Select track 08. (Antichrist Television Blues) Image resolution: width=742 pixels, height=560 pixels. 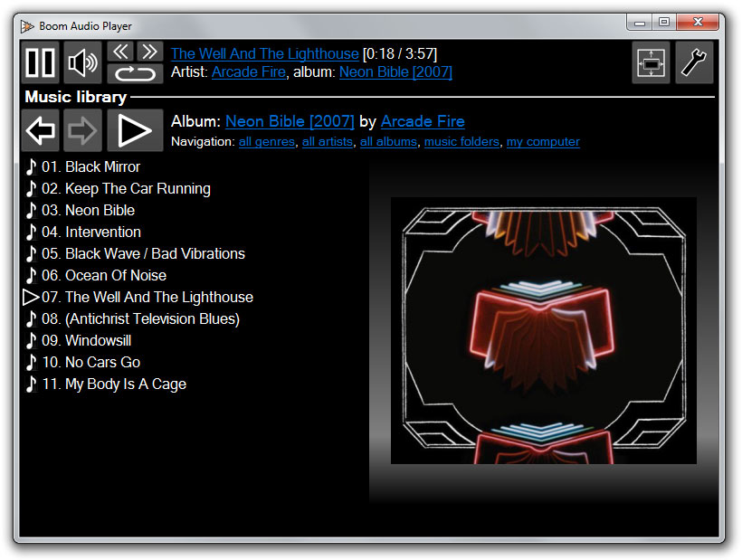click(140, 319)
